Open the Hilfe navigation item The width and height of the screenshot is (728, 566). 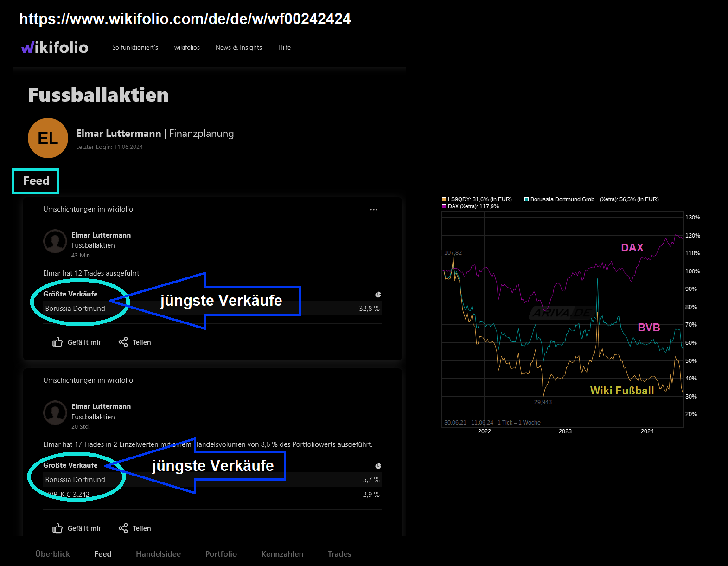coord(284,47)
